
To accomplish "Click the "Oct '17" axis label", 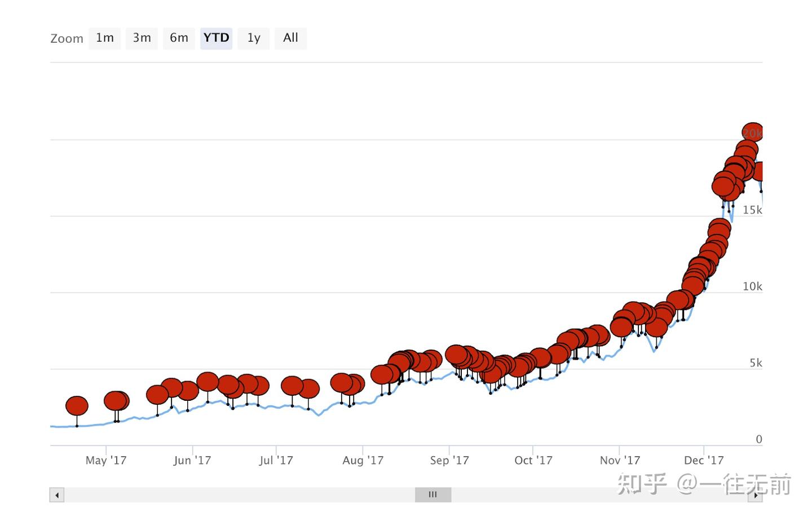I will [x=533, y=461].
